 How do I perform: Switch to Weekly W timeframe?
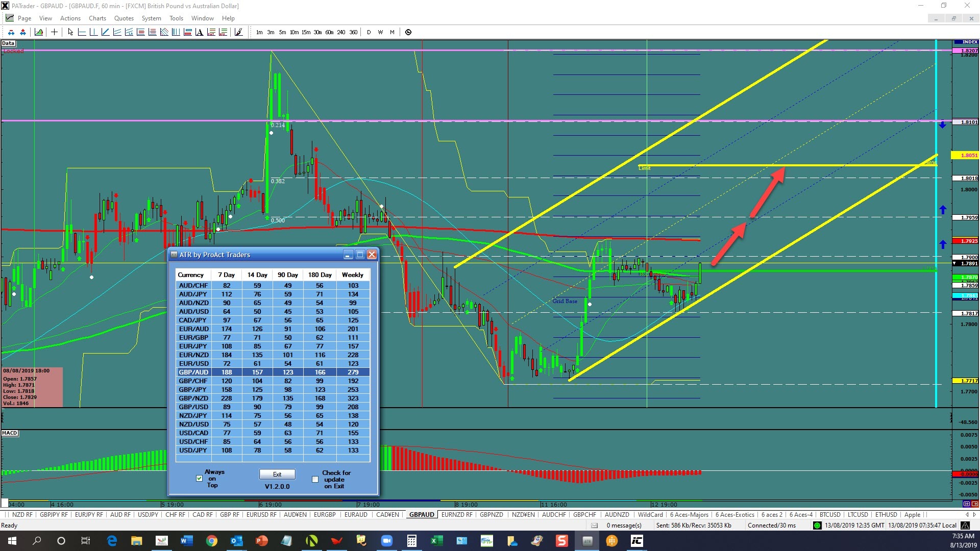pyautogui.click(x=380, y=32)
